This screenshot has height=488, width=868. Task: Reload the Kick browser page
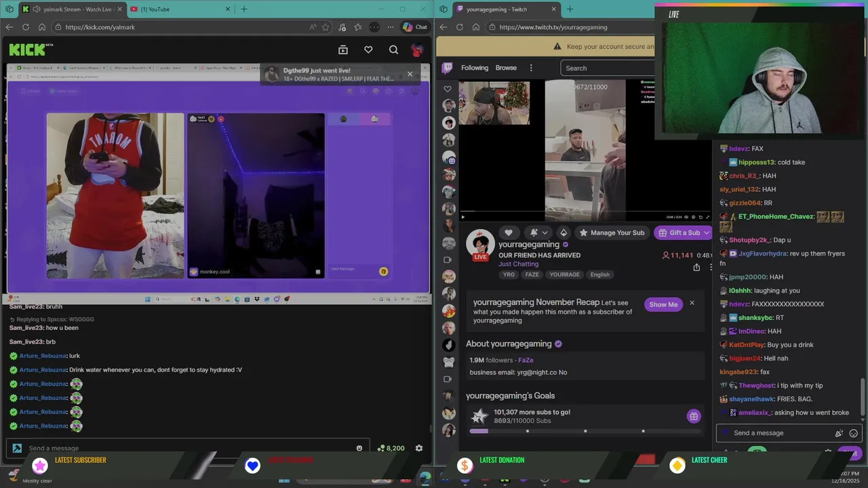[x=26, y=27]
